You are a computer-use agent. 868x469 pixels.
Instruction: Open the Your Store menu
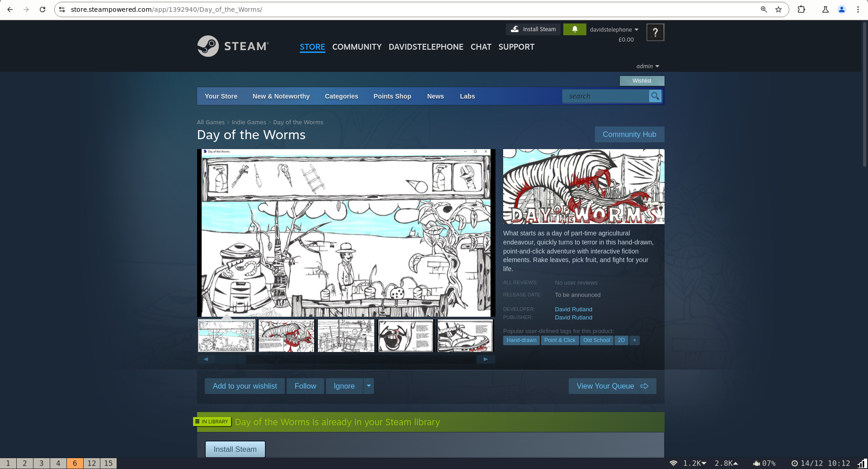click(221, 96)
